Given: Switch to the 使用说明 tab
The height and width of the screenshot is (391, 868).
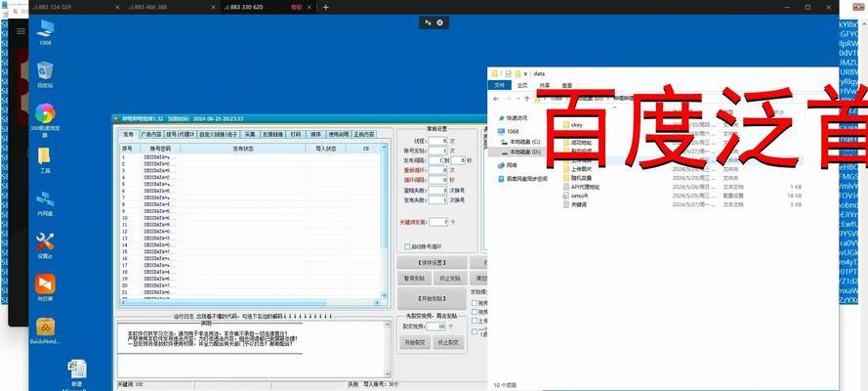Looking at the screenshot, I should (338, 134).
